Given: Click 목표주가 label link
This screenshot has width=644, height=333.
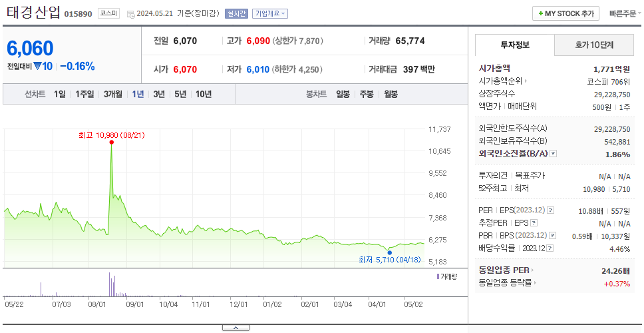Looking at the screenshot, I should (530, 176).
